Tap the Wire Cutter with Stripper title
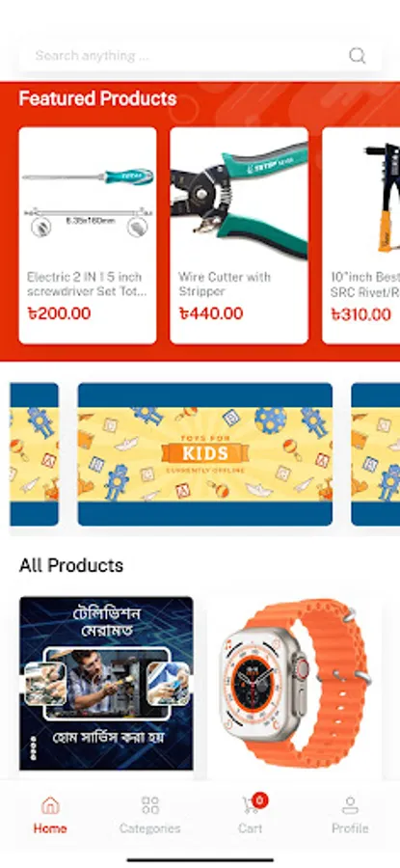 [225, 284]
